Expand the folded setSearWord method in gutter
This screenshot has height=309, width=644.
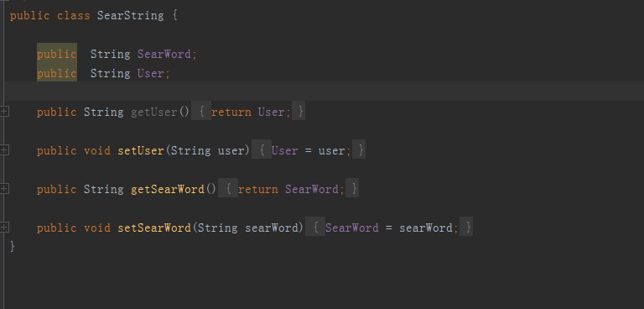4,227
